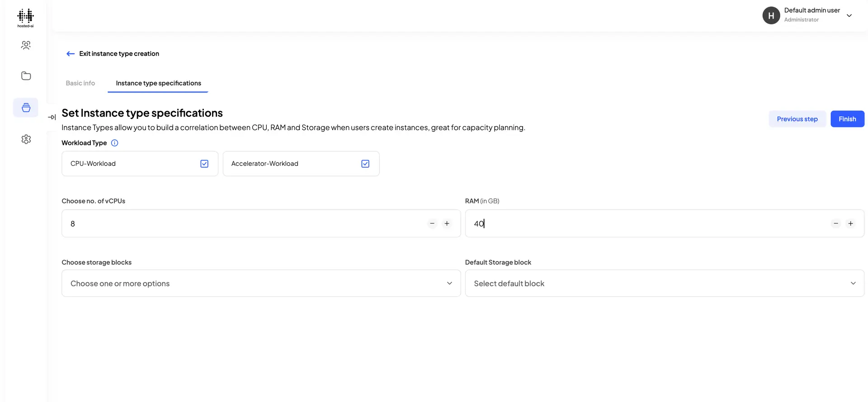Screen dimensions: 868x402
Task: Click the RAM (in GB) label
Action: (482, 201)
